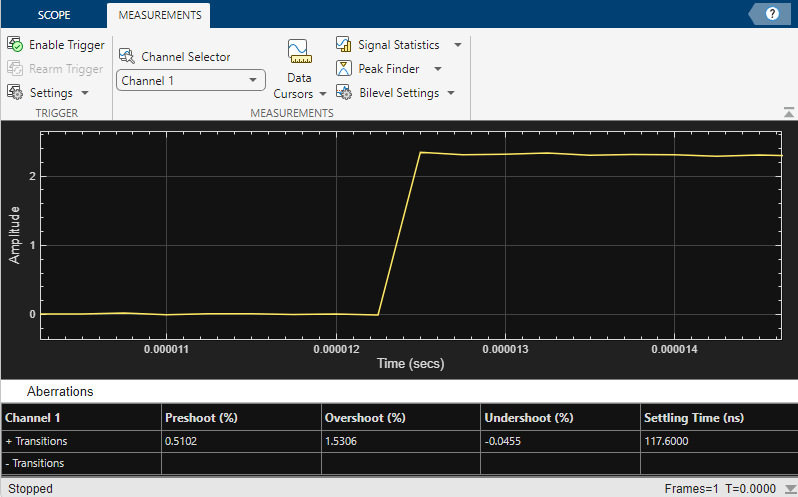Open the trigger Settings gear icon

point(15,92)
